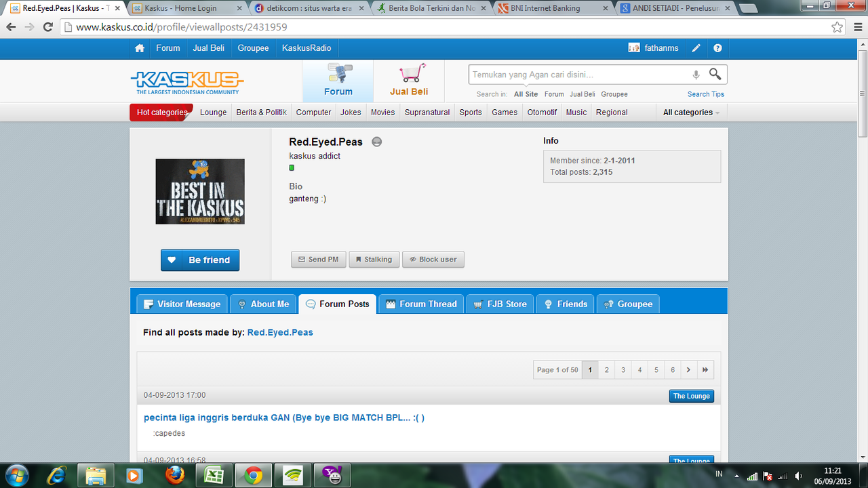This screenshot has height=488, width=868.
Task: Click the voice search microphone icon
Action: point(696,75)
